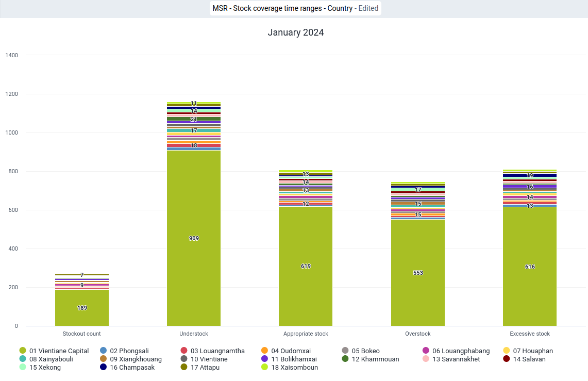Screen dimensions: 588x381
Task: Click the 15 Xekong mint legend dot
Action: 23,367
